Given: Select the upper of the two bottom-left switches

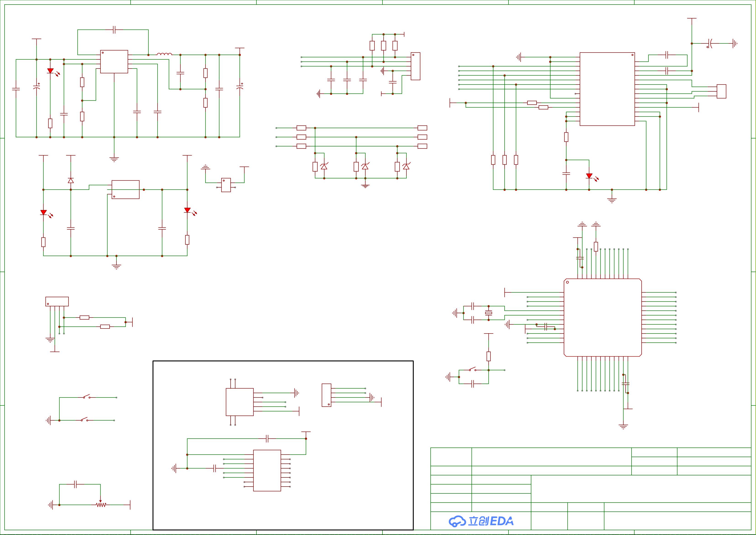Looking at the screenshot, I should pos(87,397).
